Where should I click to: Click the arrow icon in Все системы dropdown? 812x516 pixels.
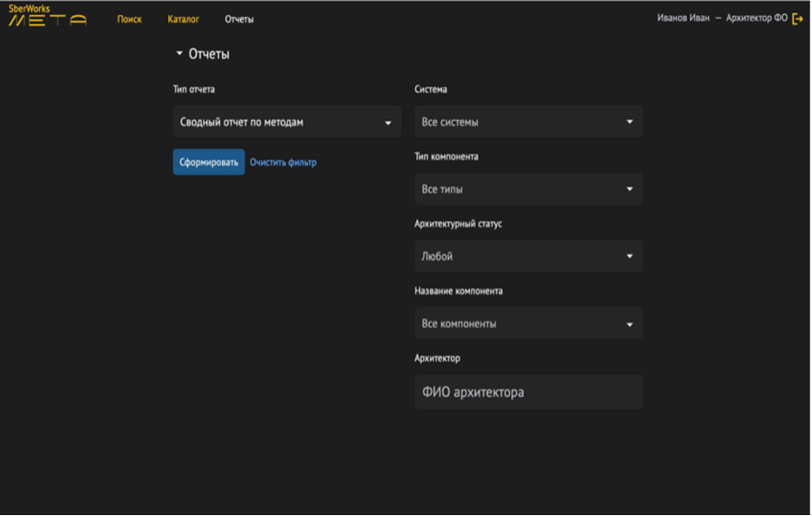point(630,122)
